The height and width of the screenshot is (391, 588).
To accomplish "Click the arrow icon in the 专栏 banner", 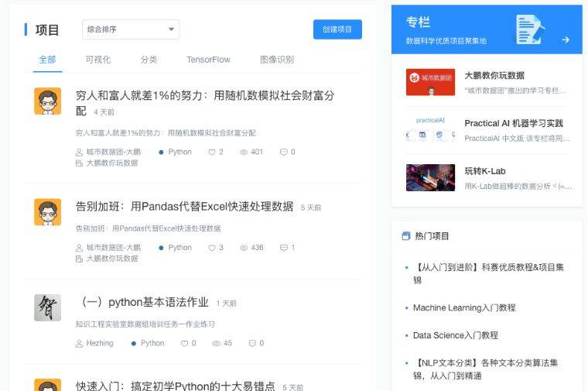I will coord(566,39).
